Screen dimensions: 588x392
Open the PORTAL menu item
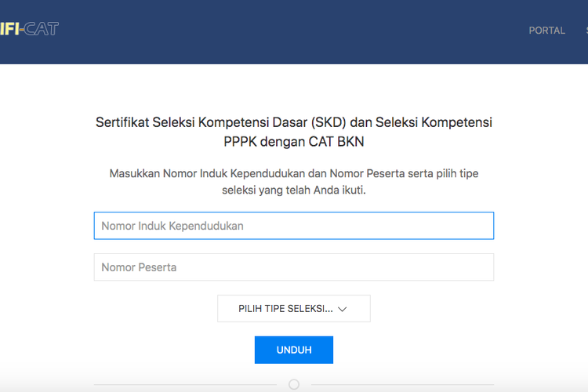(x=546, y=31)
